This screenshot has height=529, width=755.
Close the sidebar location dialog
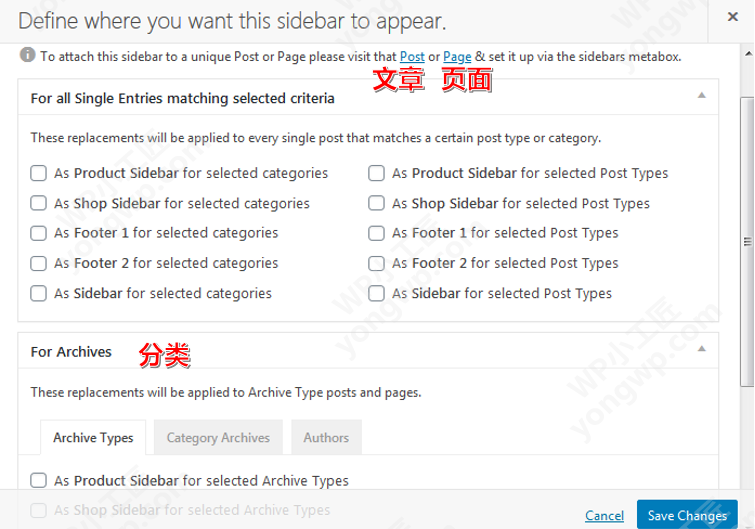732,17
